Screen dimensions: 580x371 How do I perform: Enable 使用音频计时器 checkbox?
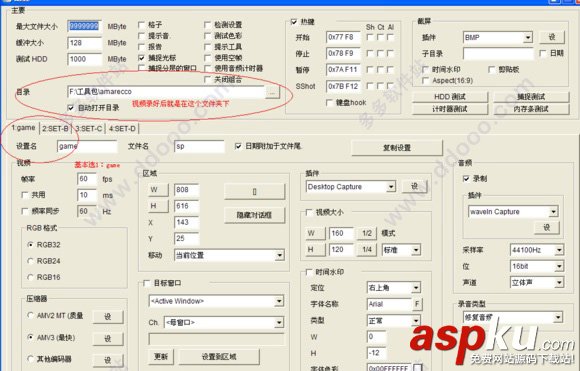(207, 68)
